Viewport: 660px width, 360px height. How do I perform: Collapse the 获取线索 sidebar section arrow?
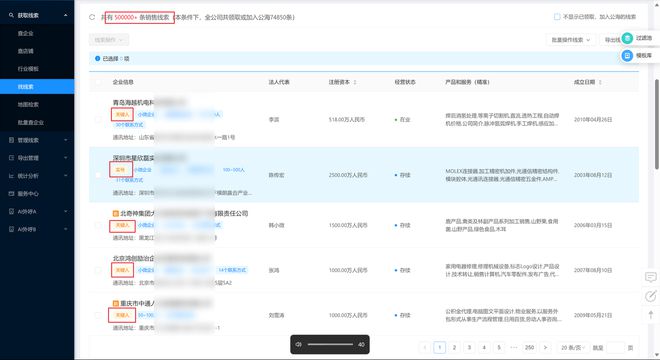point(66,15)
